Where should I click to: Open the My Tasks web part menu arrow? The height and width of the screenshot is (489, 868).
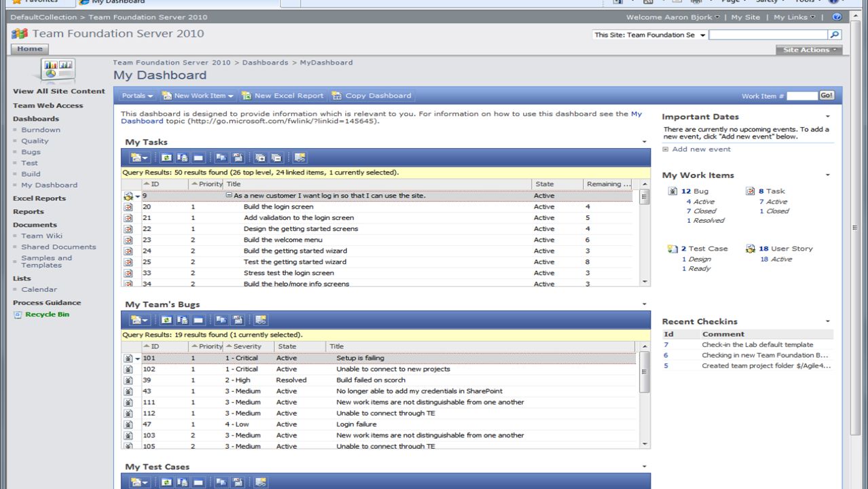pyautogui.click(x=644, y=142)
